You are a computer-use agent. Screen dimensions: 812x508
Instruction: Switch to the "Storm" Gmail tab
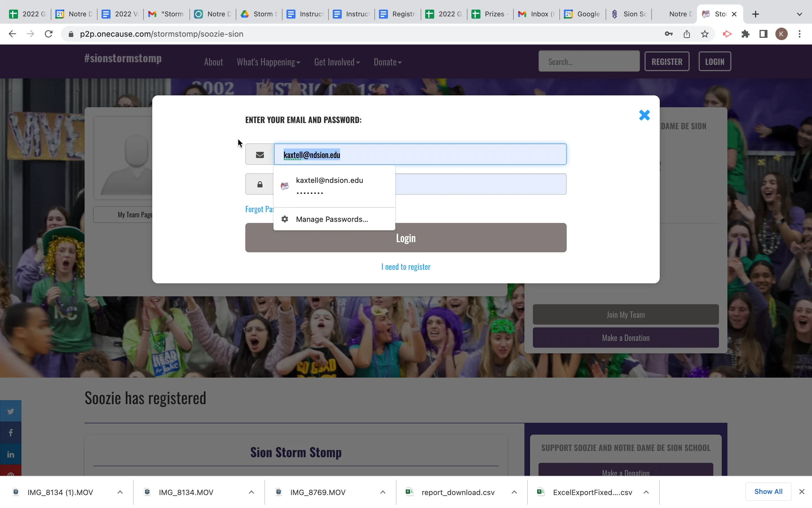pyautogui.click(x=166, y=14)
